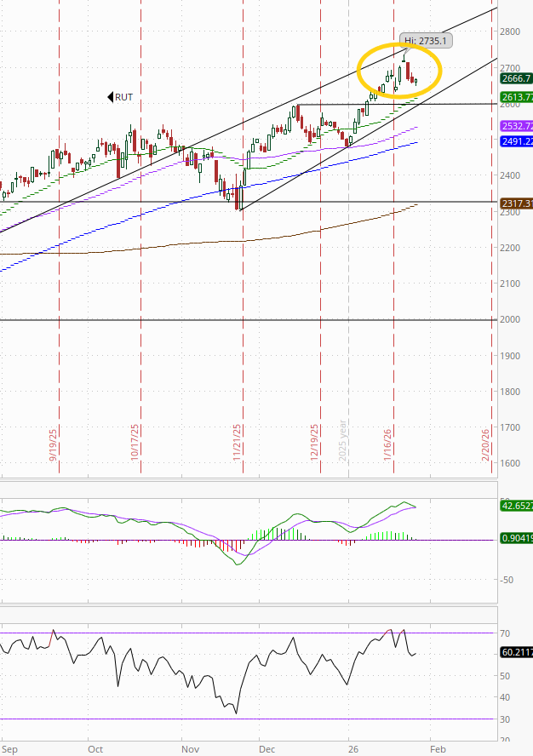The height and width of the screenshot is (756, 533).
Task: Click the -50 label on MACD axis
Action: point(507,580)
